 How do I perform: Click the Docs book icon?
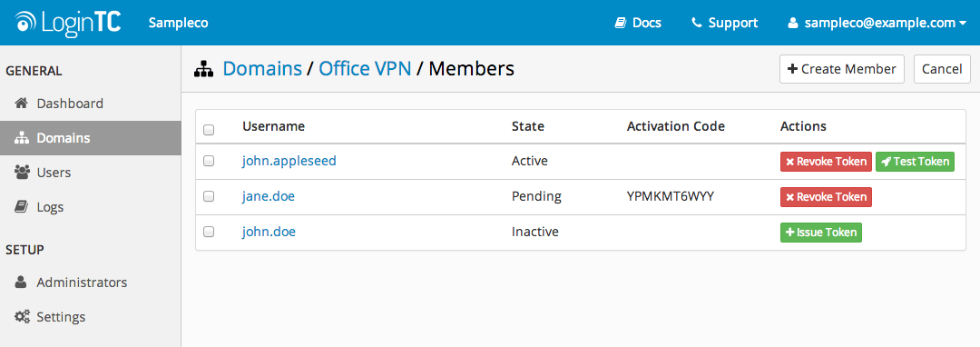(x=621, y=23)
